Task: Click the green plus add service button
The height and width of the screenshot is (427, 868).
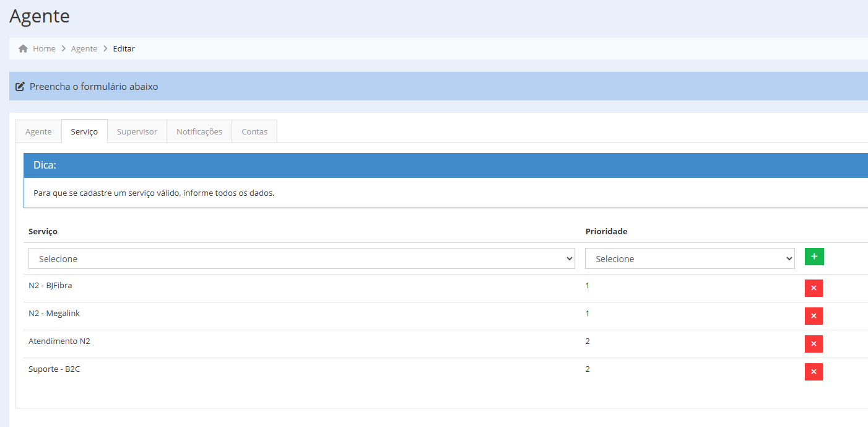Action: (814, 257)
